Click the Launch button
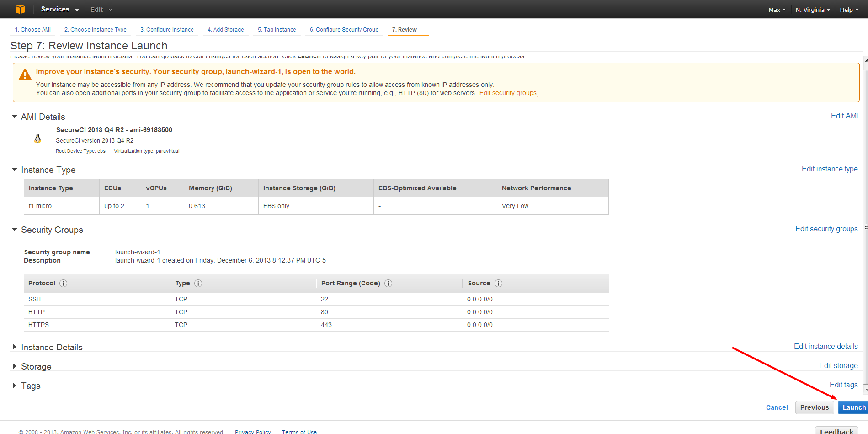 853,407
